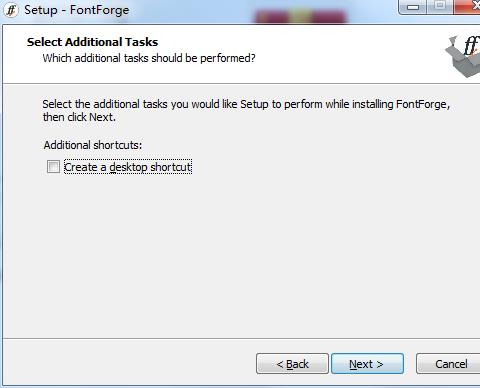Screen dimensions: 480x388
Task: Minimize the Setup window
Action: [413, 7]
